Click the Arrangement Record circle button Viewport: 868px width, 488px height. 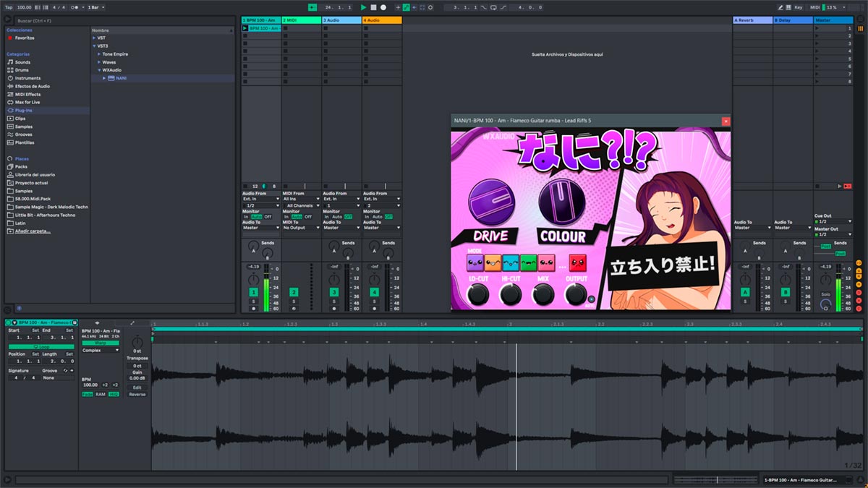click(383, 7)
